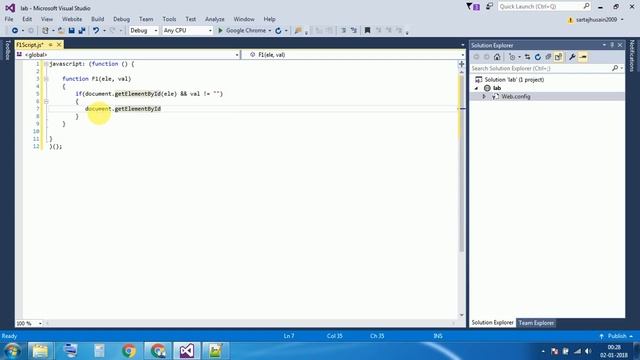The image size is (640, 360).
Task: Open the Website menu
Action: [x=72, y=19]
